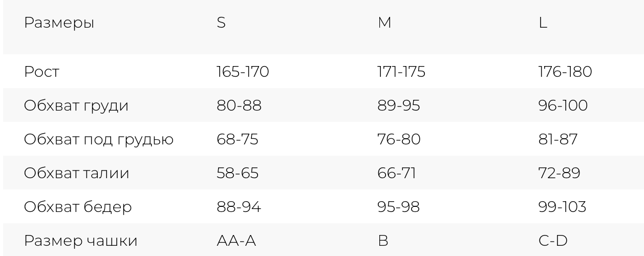Select the L size column header

pos(543,24)
